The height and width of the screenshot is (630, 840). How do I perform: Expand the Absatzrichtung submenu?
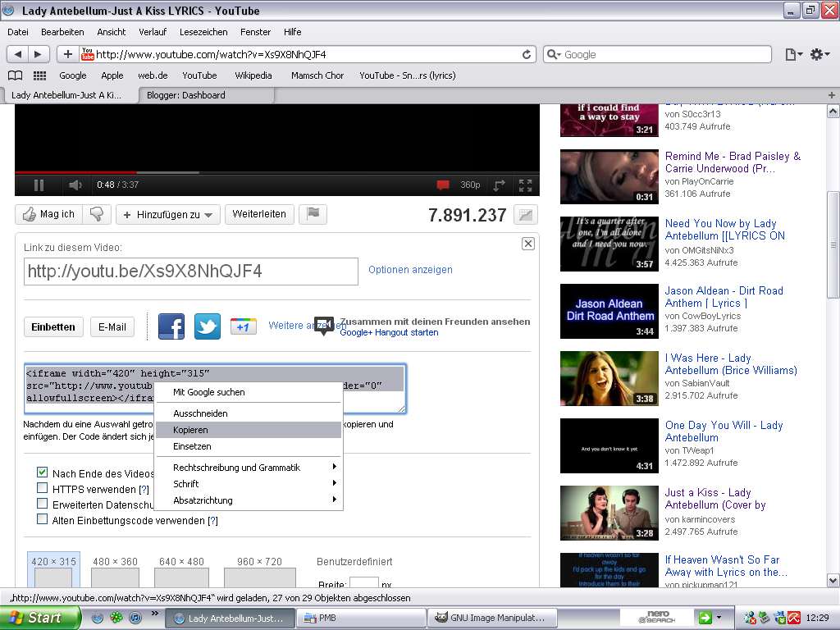249,500
